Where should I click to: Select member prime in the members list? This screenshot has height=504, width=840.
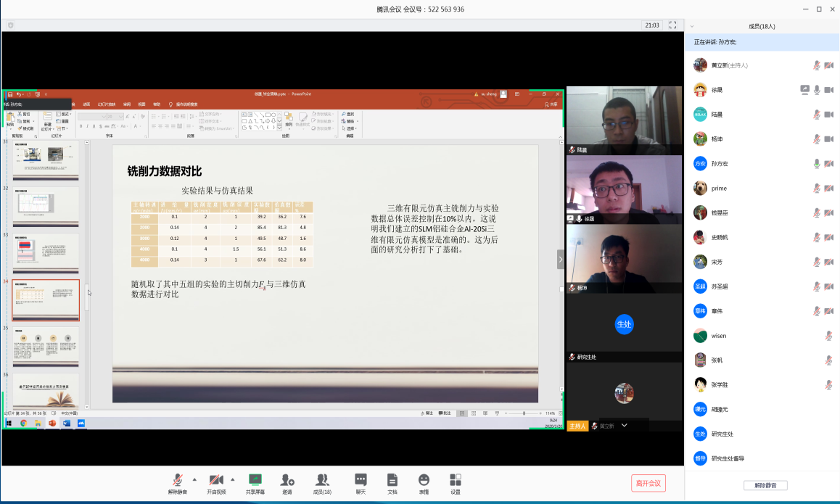pos(718,189)
